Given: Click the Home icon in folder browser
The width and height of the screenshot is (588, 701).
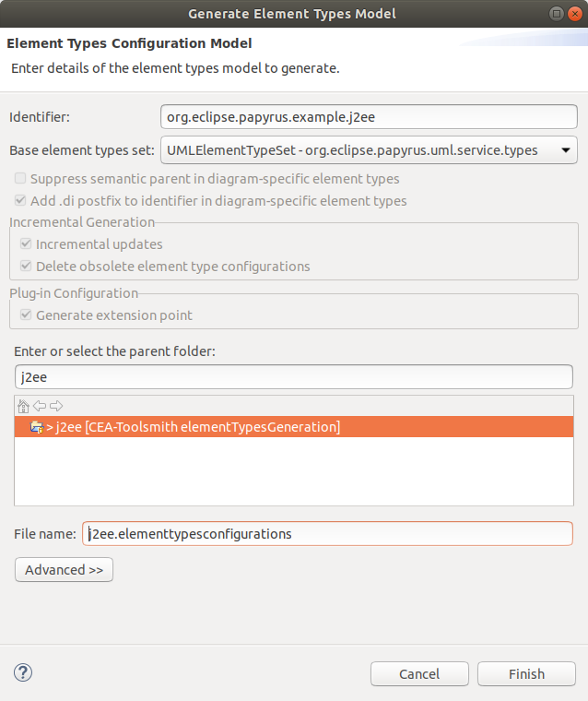Looking at the screenshot, I should pyautogui.click(x=23, y=406).
